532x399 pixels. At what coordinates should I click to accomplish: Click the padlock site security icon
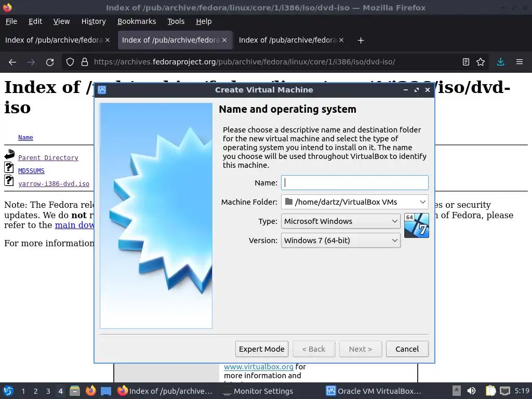[x=85, y=62]
